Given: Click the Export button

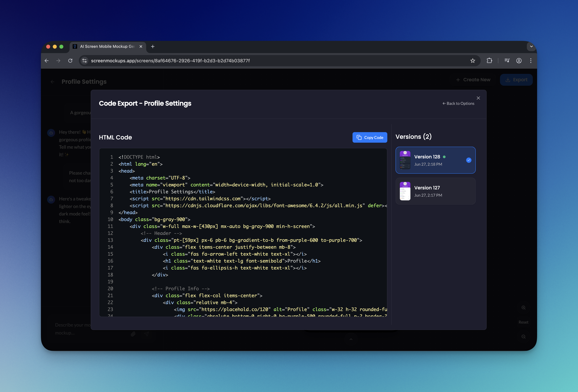Looking at the screenshot, I should click(x=516, y=80).
